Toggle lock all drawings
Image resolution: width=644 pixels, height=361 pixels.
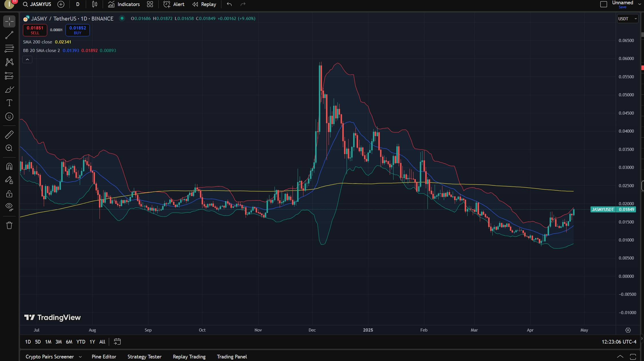pos(9,194)
